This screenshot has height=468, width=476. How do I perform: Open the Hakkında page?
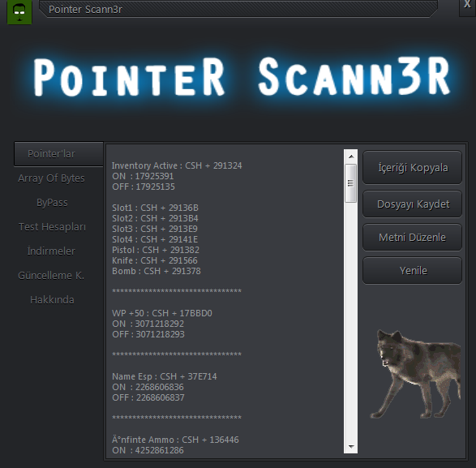52,300
